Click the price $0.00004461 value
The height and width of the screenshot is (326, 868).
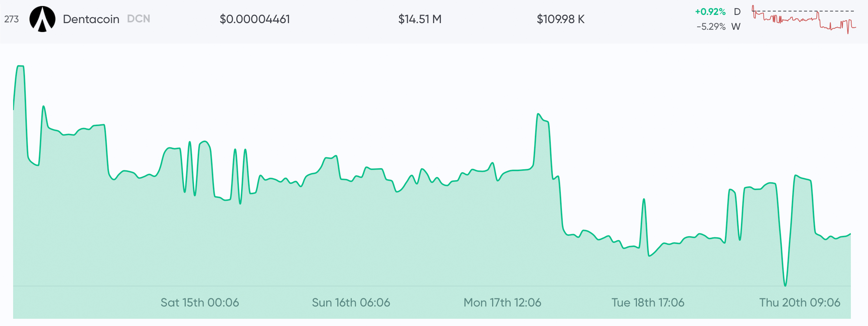click(x=254, y=19)
